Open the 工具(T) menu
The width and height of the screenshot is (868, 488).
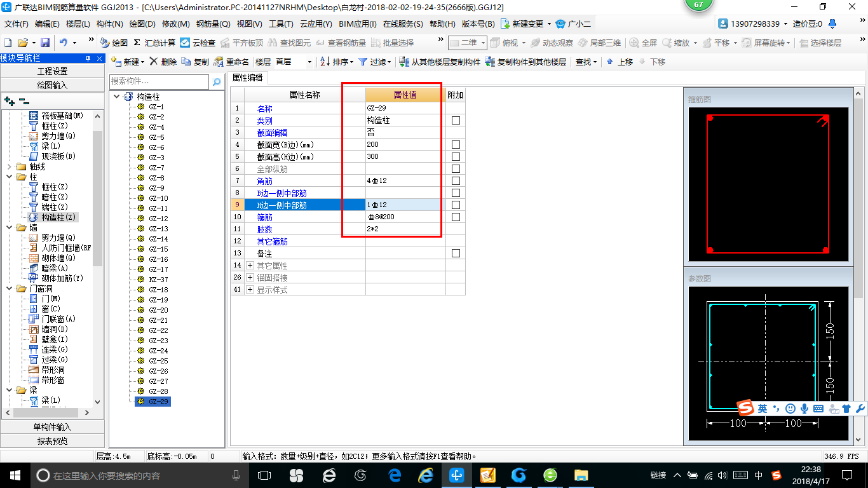(281, 24)
